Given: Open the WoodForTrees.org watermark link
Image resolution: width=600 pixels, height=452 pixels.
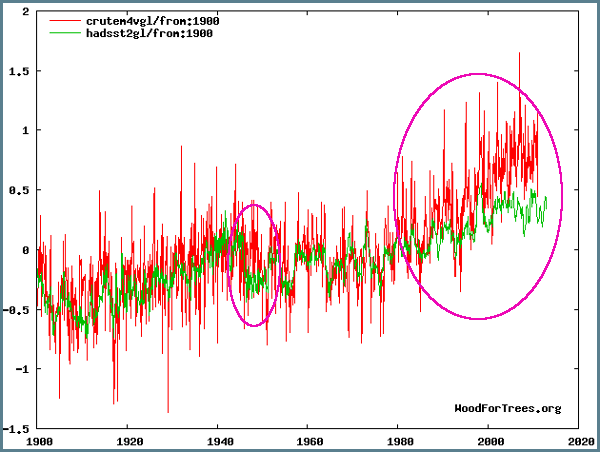Looking at the screenshot, I should pyautogui.click(x=508, y=408).
